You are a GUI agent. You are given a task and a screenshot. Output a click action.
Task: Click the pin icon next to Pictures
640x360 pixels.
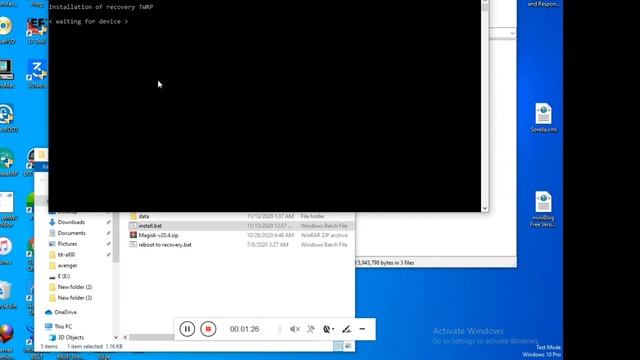coord(109,244)
